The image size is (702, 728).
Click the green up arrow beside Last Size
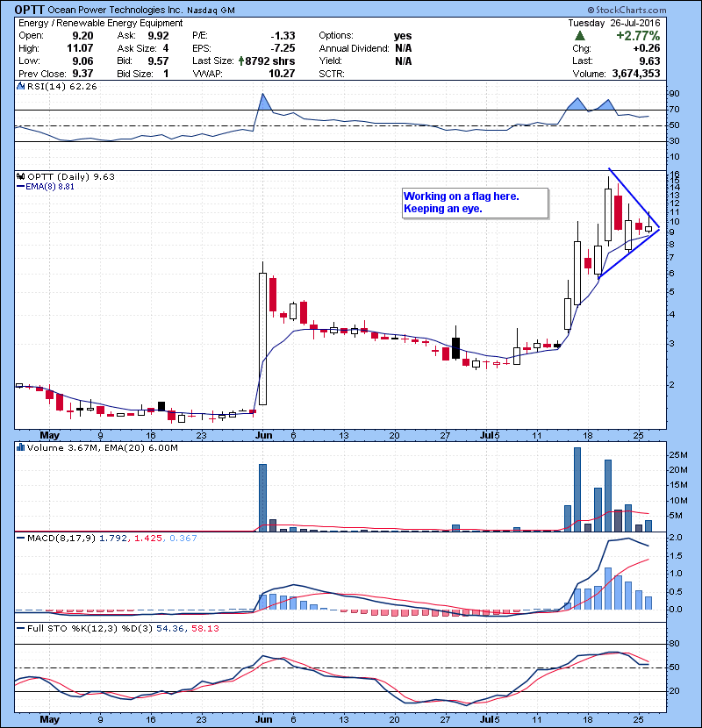pyautogui.click(x=241, y=61)
